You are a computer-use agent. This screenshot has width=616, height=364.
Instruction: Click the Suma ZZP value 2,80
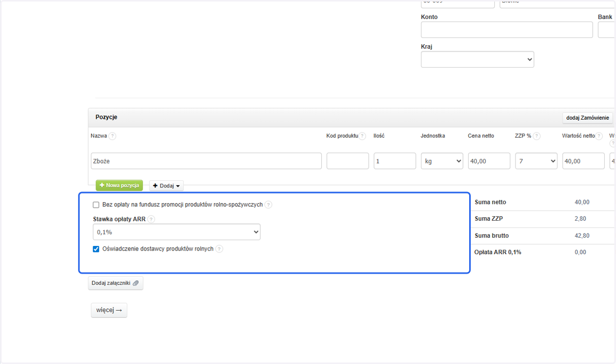[x=580, y=219]
